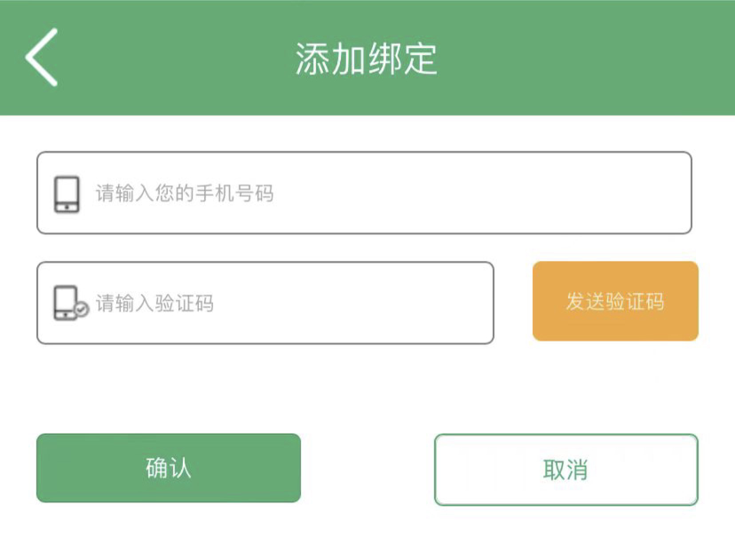The height and width of the screenshot is (560, 735).
Task: Click the mobile device glyph beside phone placeholder
Action: (67, 194)
